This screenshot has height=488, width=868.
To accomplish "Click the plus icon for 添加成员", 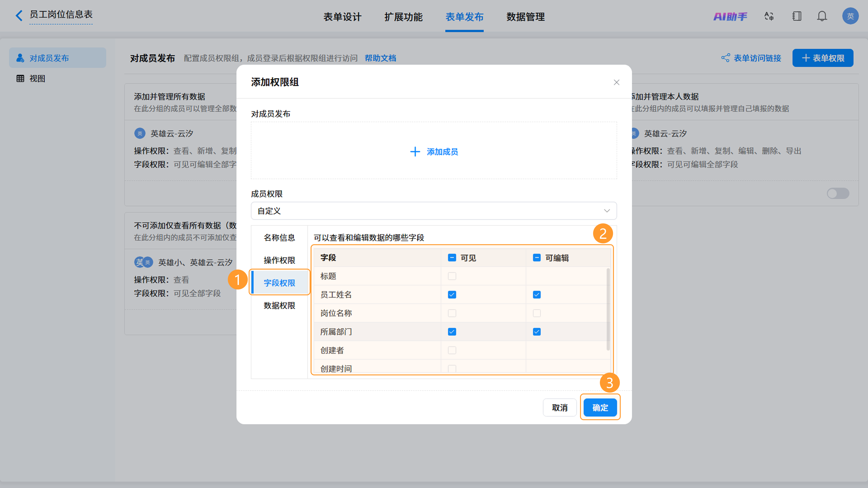I will coord(415,152).
